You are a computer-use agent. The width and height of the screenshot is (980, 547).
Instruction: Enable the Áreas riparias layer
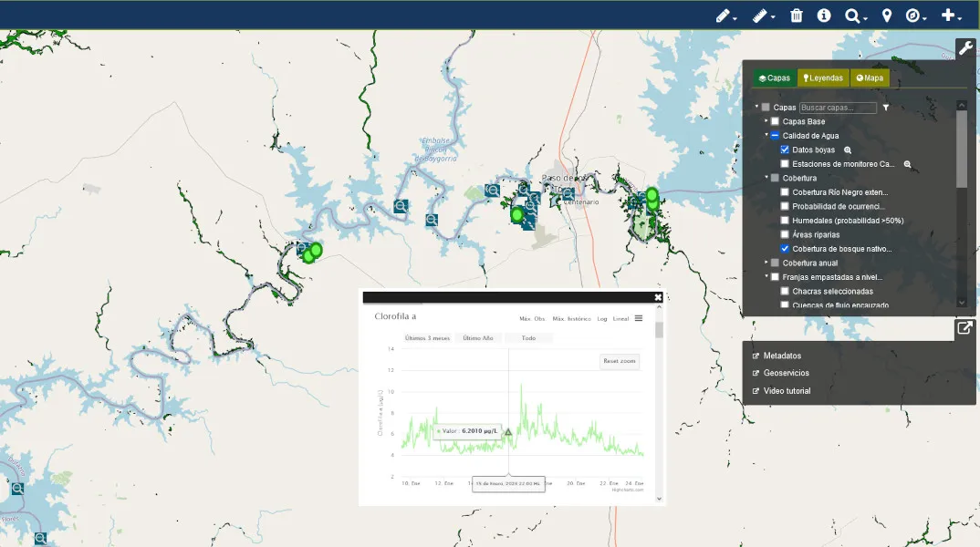point(785,235)
